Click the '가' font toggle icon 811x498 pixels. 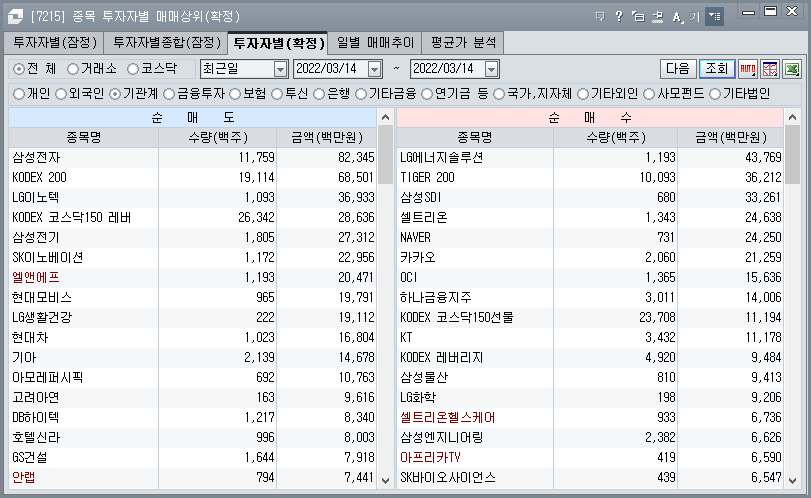coord(695,17)
